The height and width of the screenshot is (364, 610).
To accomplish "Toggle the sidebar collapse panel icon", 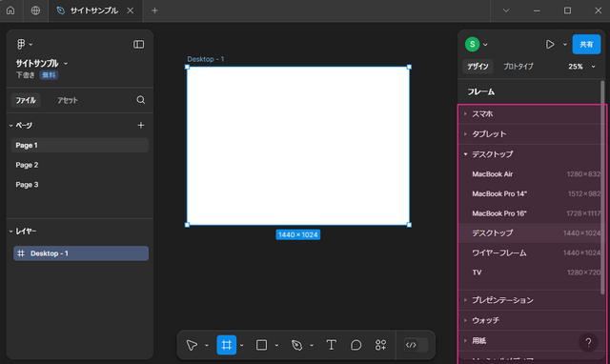I will click(138, 45).
